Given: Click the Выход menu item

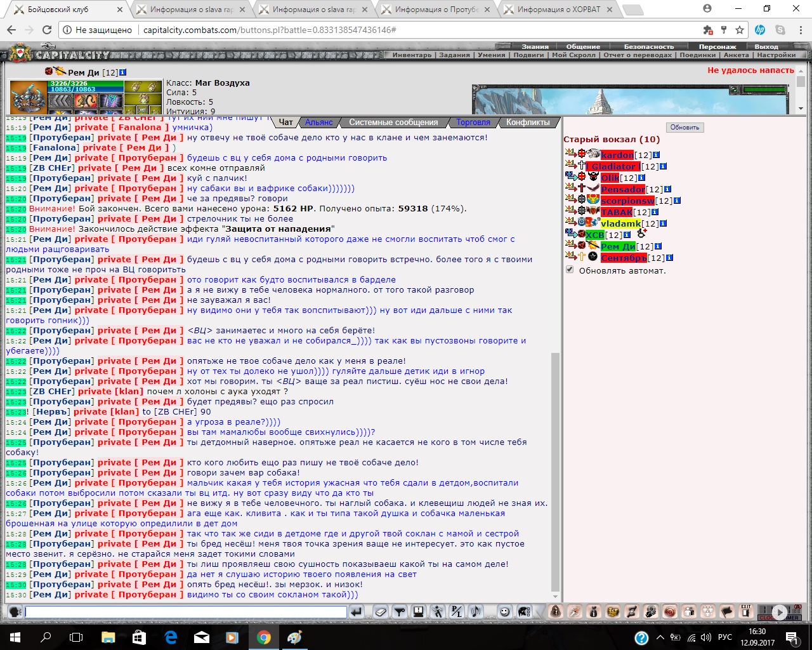Looking at the screenshot, I should (766, 46).
